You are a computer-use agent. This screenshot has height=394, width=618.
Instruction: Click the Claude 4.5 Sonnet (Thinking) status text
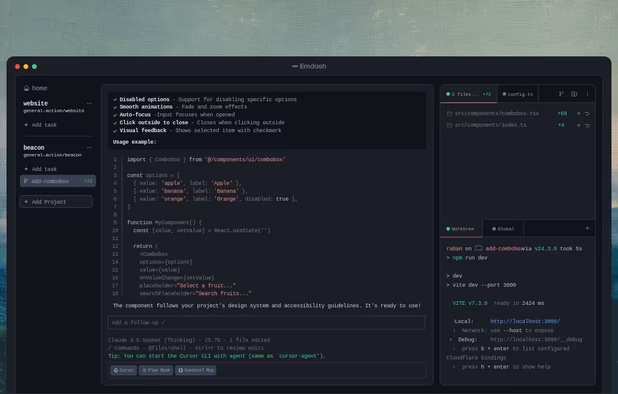[x=152, y=340]
